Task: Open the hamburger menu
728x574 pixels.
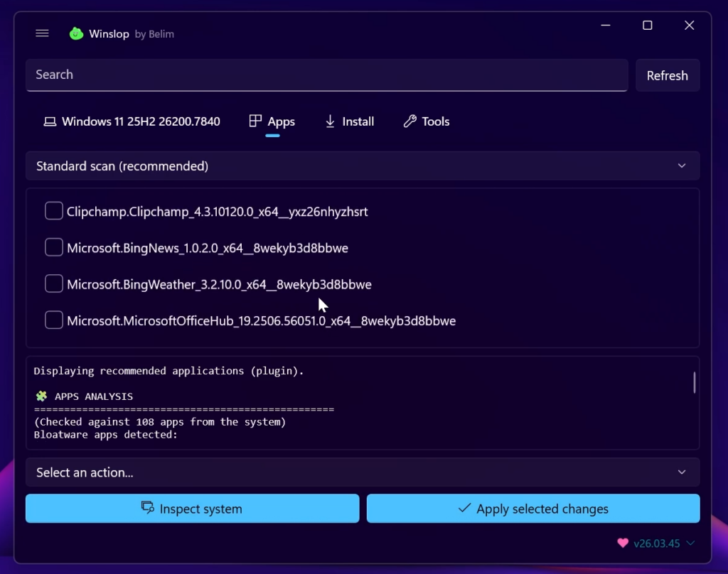Action: pos(42,33)
